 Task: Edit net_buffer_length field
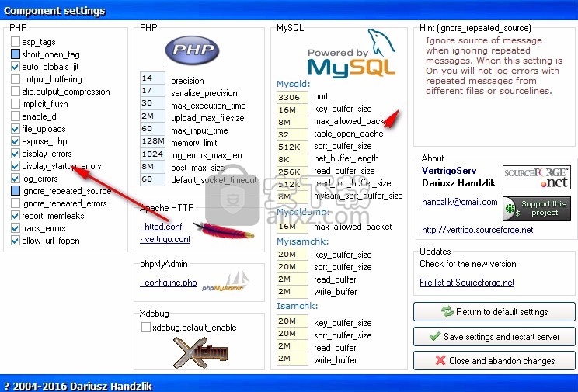tap(292, 160)
